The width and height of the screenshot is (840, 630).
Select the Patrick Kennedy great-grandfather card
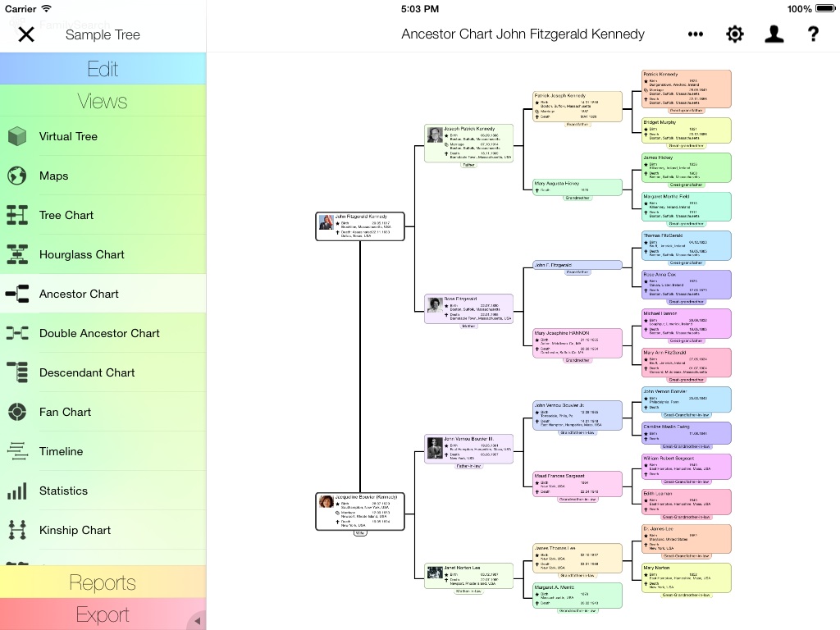(x=687, y=89)
